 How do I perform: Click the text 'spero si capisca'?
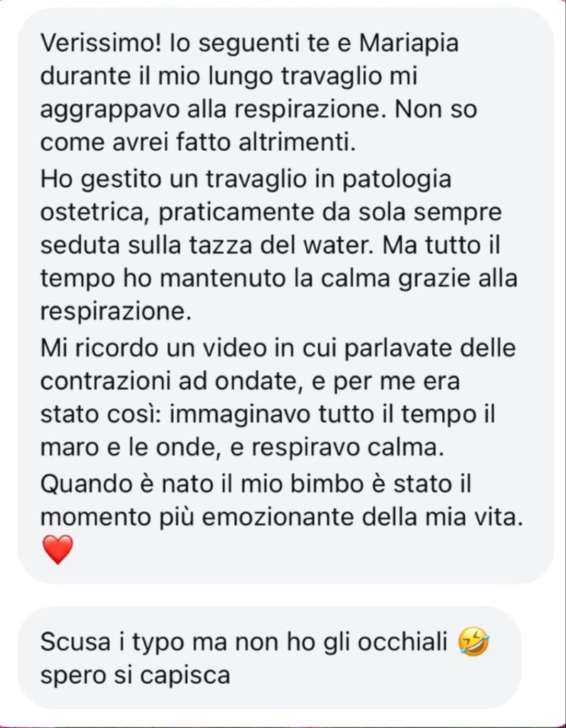click(x=135, y=675)
